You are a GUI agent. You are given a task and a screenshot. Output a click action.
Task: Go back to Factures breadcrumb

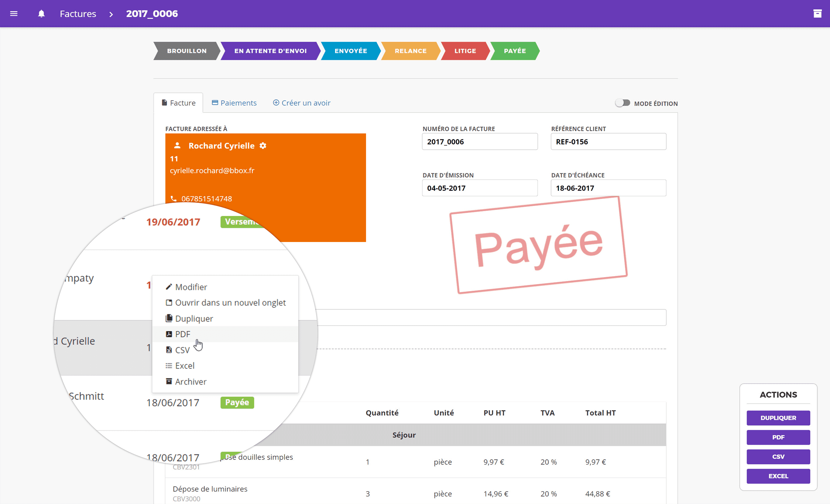(78, 14)
